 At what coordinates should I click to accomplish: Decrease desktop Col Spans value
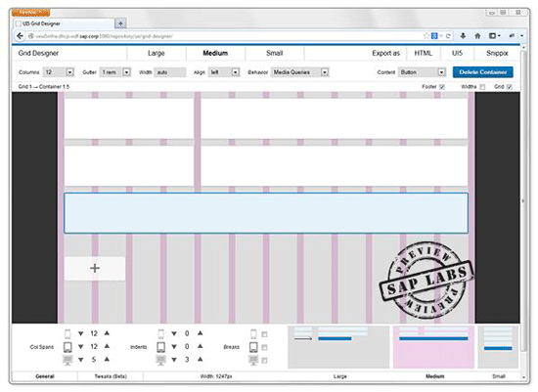[x=81, y=360]
